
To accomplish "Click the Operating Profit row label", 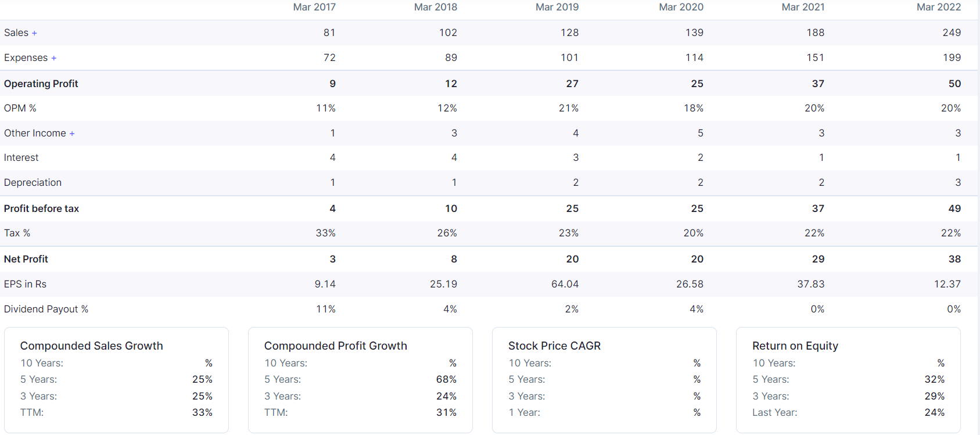I will pos(41,84).
